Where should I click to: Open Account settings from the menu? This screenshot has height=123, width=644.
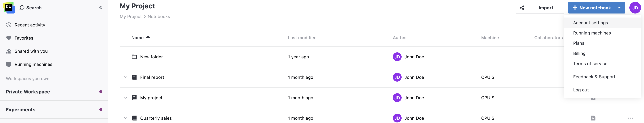(x=591, y=22)
